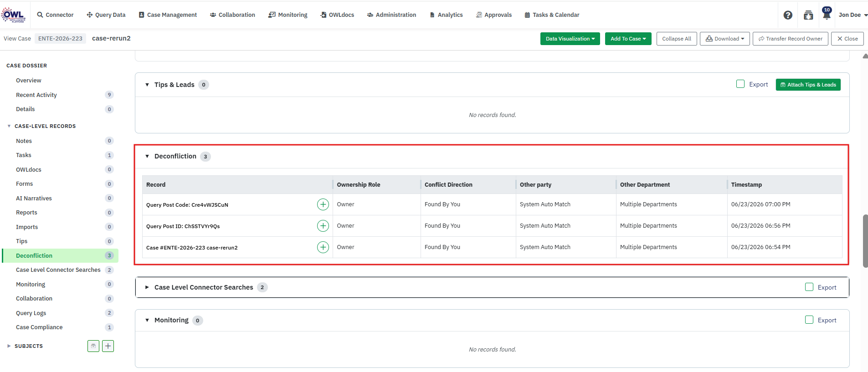Image resolution: width=868 pixels, height=372 pixels.
Task: Open the Download dropdown
Action: pyautogui.click(x=725, y=39)
